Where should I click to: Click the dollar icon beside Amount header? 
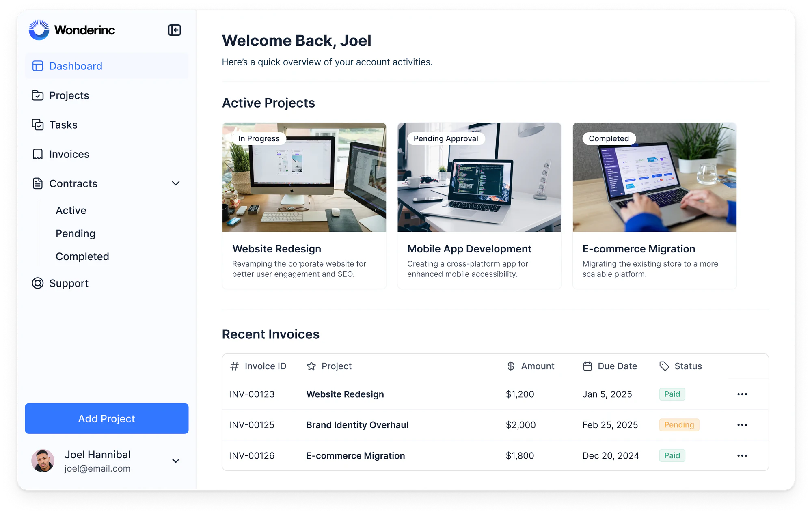(x=511, y=366)
